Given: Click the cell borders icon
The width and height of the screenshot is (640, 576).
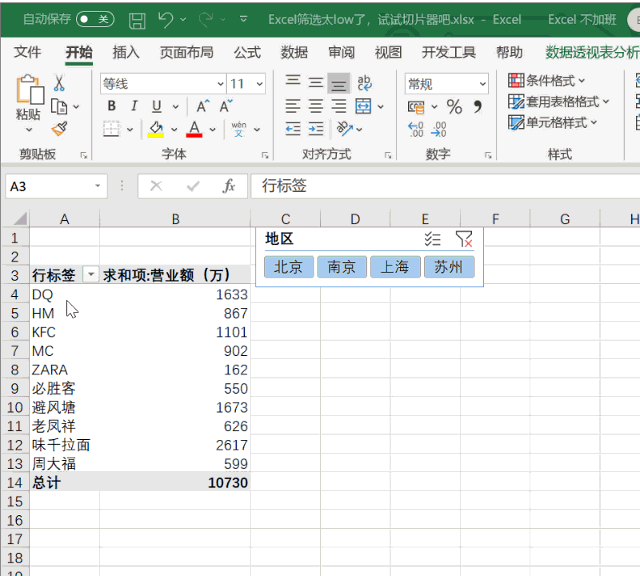Looking at the screenshot, I should point(111,129).
